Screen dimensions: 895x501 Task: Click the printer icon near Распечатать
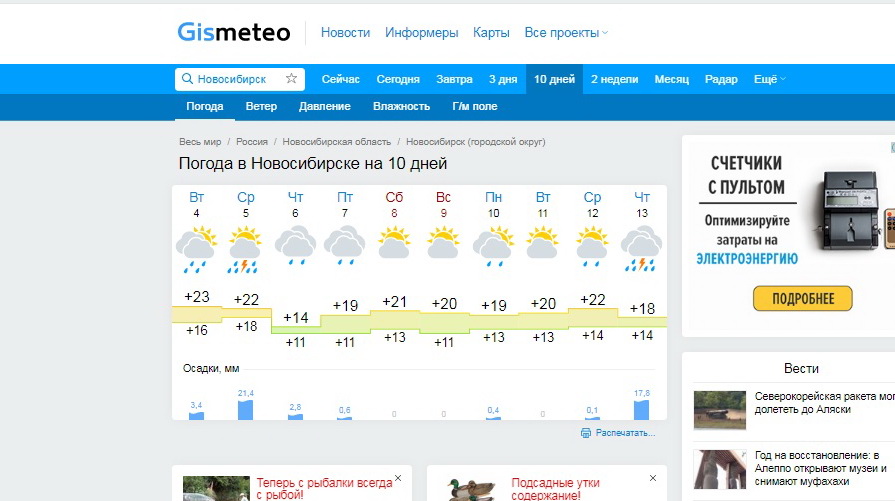click(x=585, y=433)
